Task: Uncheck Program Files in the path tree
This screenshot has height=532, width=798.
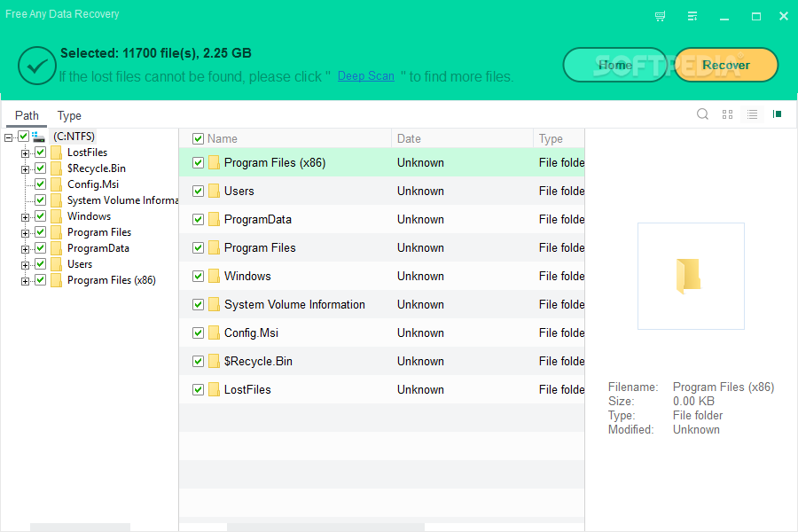Action: (40, 232)
